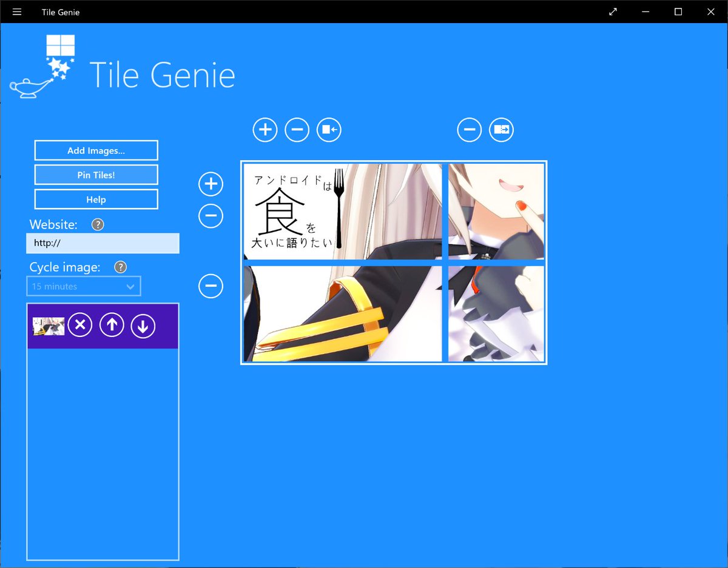
Task: Focus the Website http:// input field
Action: tap(103, 244)
